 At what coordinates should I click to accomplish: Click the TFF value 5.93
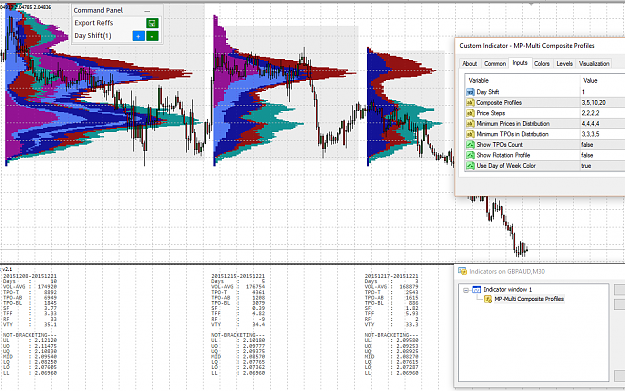tap(412, 314)
